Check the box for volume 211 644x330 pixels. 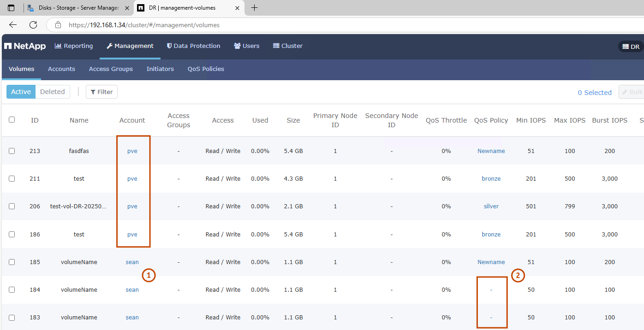click(12, 178)
